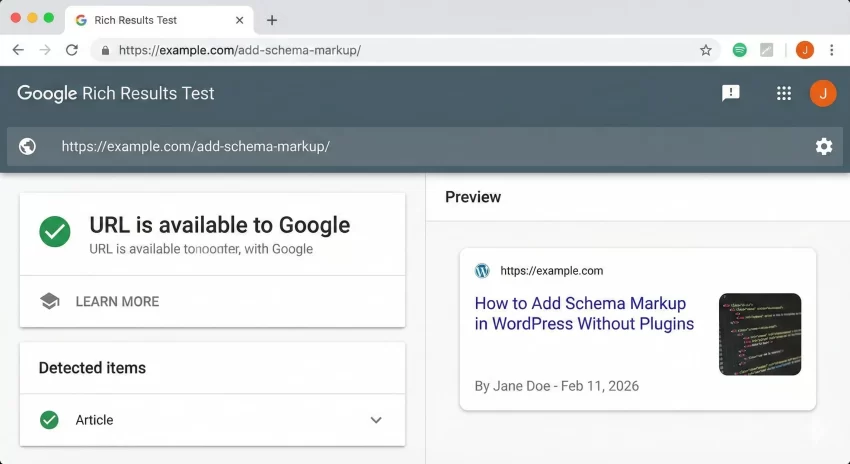Click the By Jane Doe - Feb 11, 2026 byline
The height and width of the screenshot is (464, 850).
tap(557, 386)
